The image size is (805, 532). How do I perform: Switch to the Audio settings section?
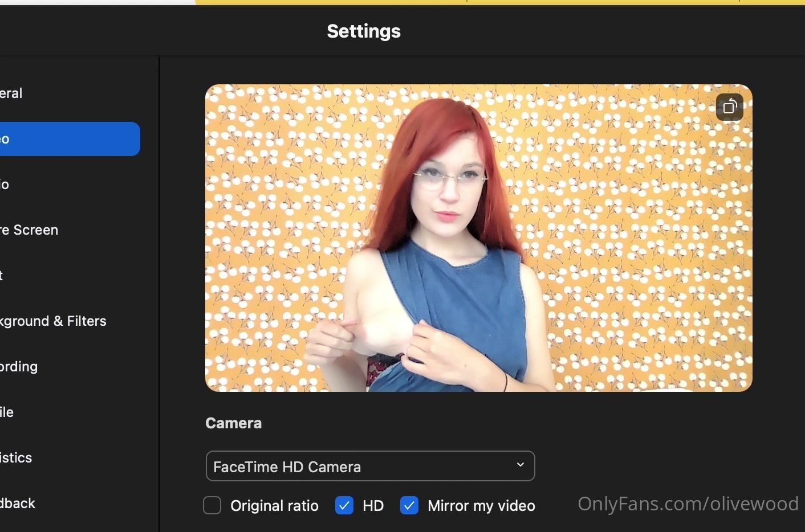[6, 185]
